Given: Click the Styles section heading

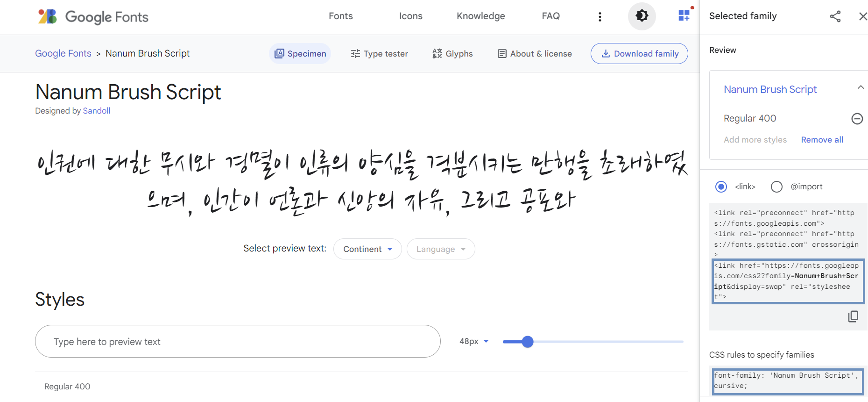Looking at the screenshot, I should pyautogui.click(x=60, y=300).
